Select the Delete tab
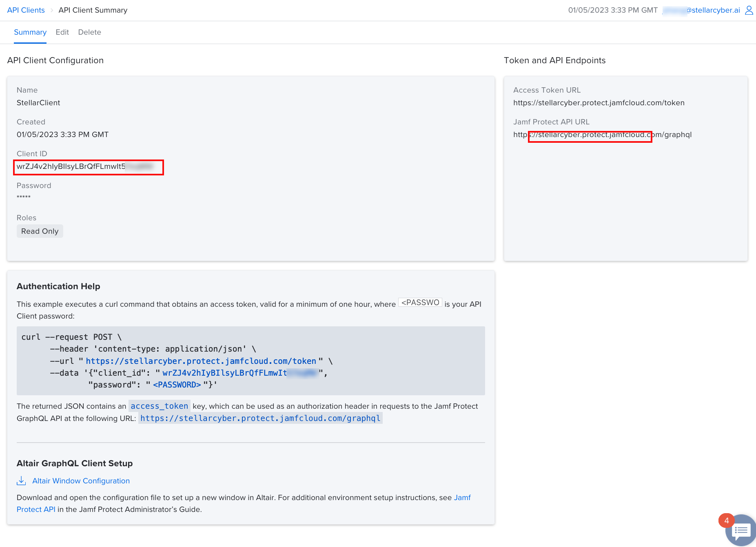The width and height of the screenshot is (756, 547). click(89, 32)
